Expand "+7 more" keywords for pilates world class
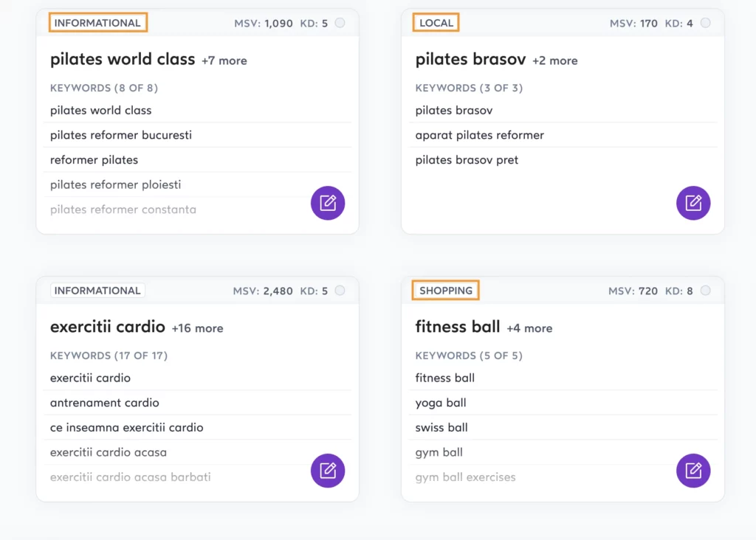 (224, 60)
